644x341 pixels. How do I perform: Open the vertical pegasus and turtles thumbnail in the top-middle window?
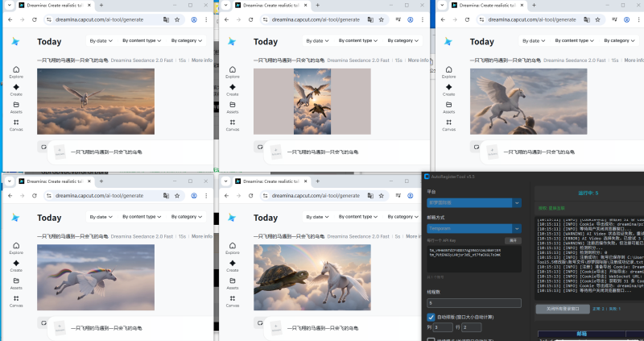coord(312,102)
